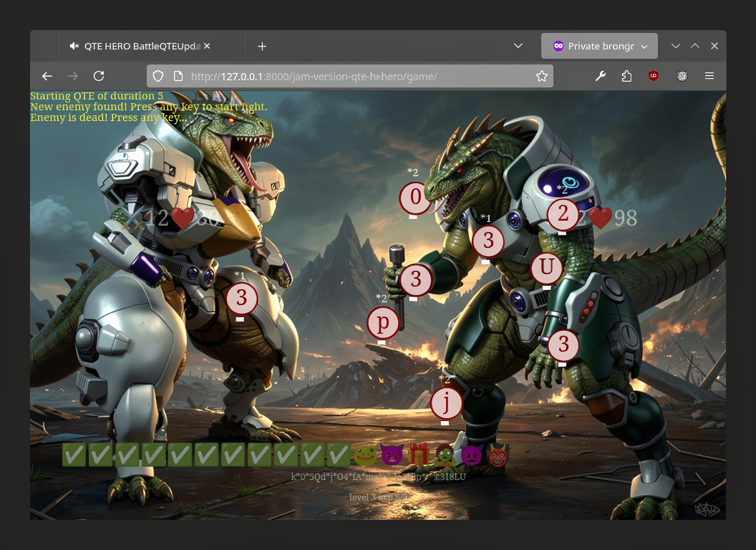Go back to previous page
The image size is (756, 550).
[47, 76]
